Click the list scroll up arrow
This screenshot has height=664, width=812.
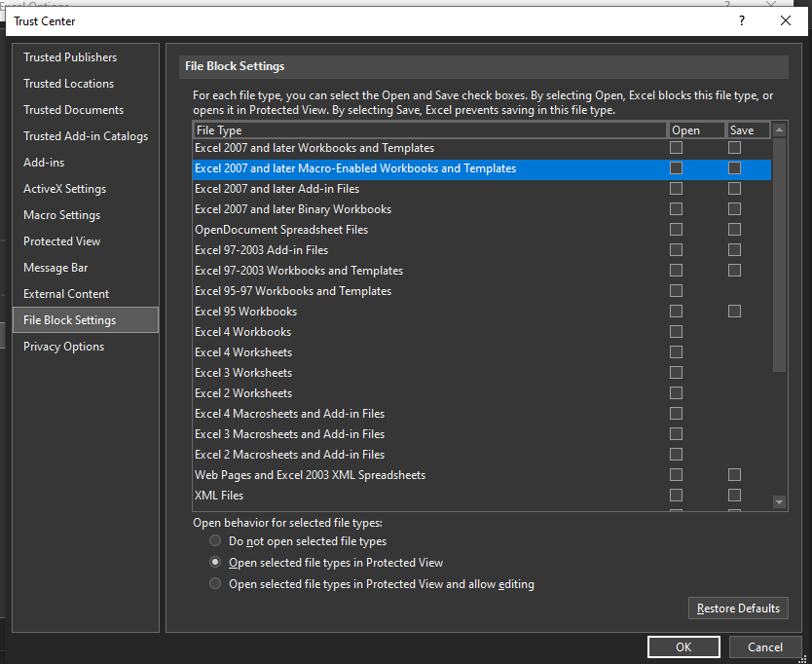click(x=779, y=129)
